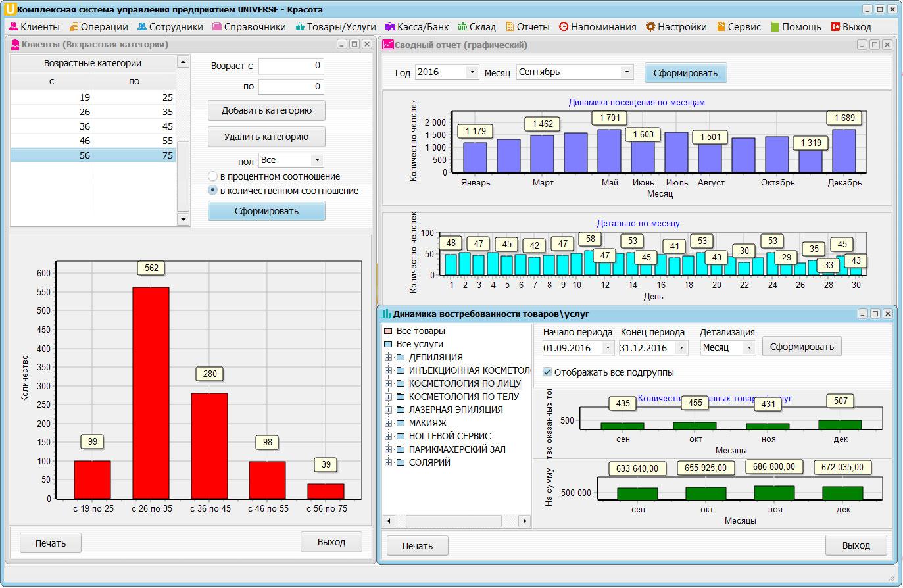Click the Касса/Банк icon
The image size is (903, 588).
click(390, 27)
